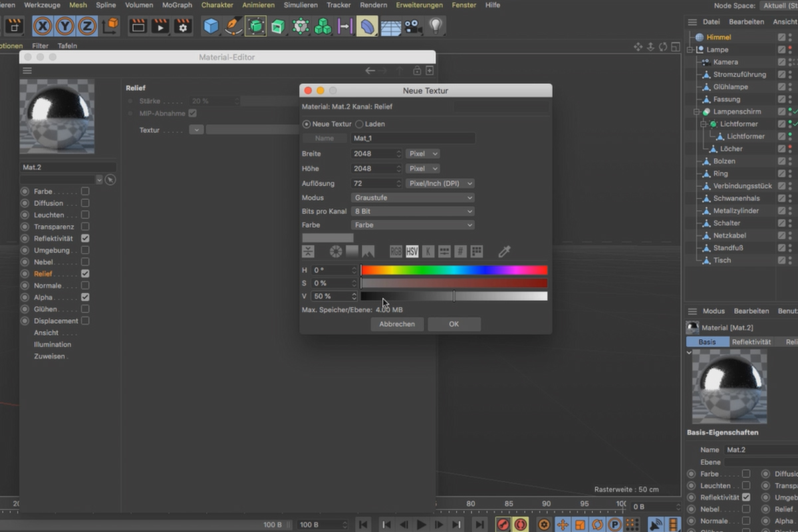Enable the Farbe channel checkbox in Material-Editor
The image size is (798, 532).
pyautogui.click(x=85, y=192)
